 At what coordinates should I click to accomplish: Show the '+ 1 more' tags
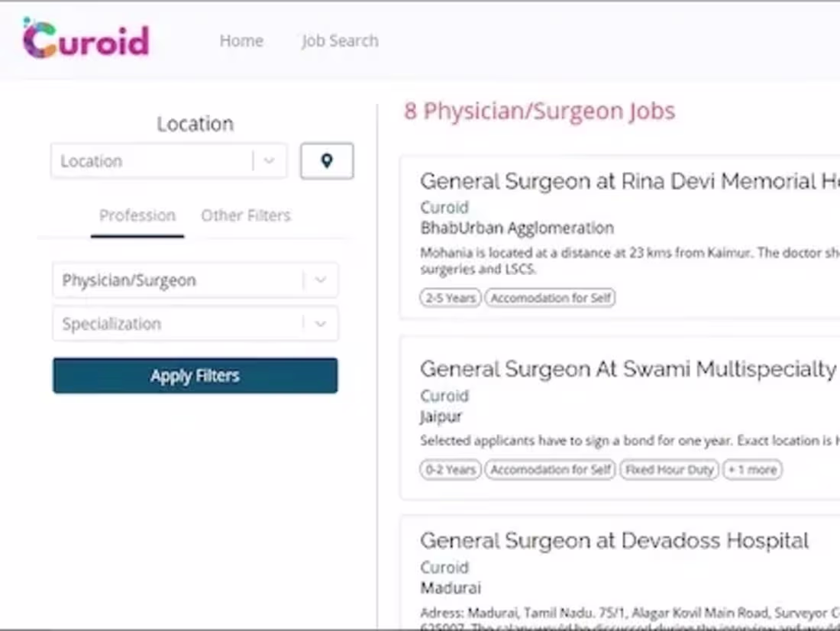point(753,470)
